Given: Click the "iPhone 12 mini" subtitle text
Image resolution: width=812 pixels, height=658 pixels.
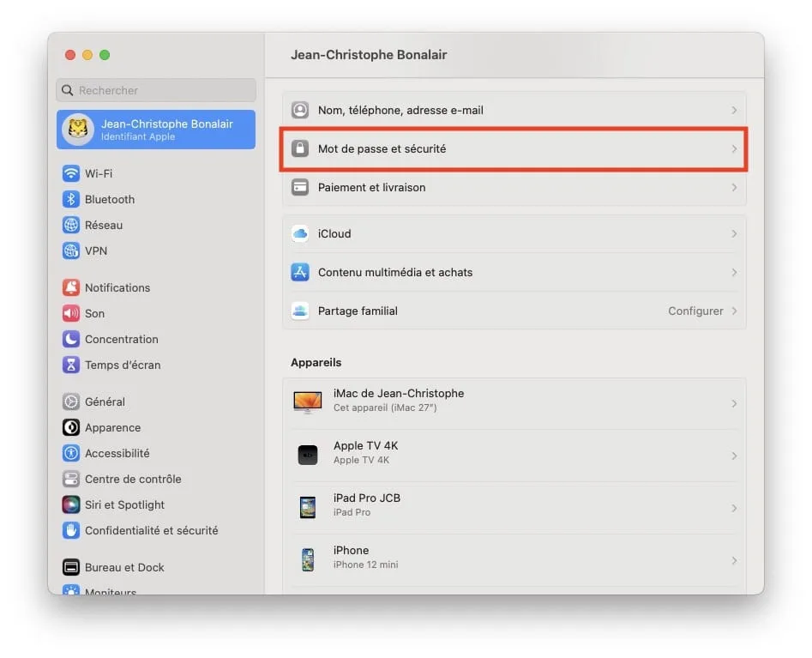Looking at the screenshot, I should (x=365, y=564).
